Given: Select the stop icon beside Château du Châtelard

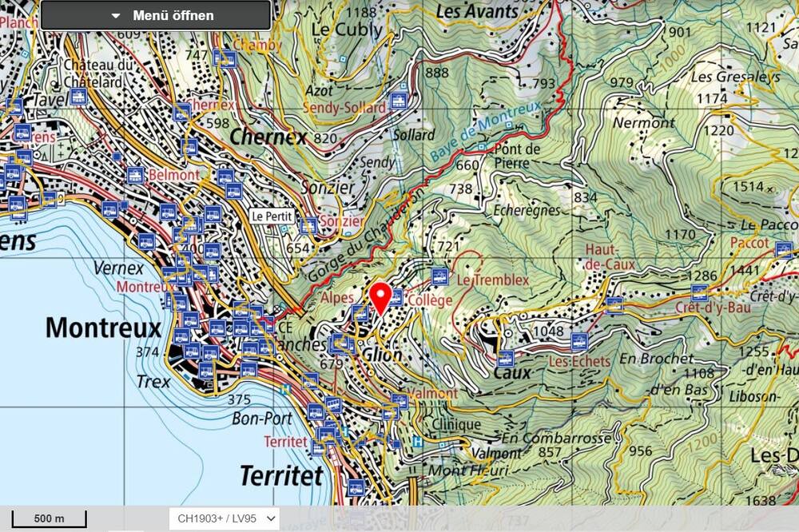Looking at the screenshot, I should coord(78,96).
